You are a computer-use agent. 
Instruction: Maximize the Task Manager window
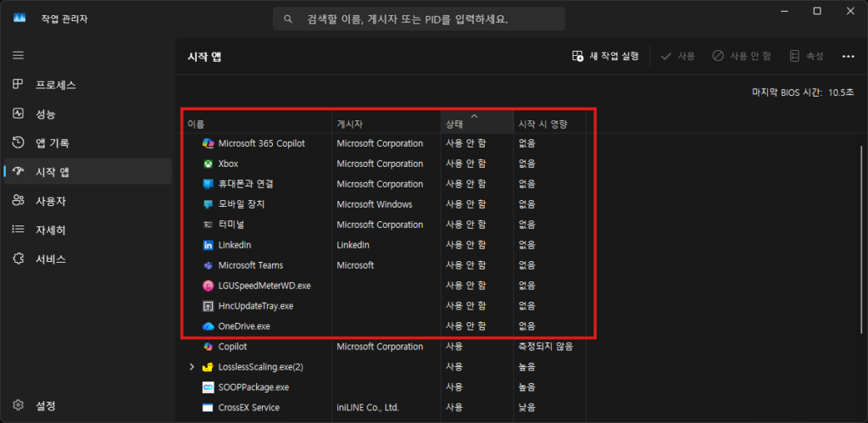[817, 11]
